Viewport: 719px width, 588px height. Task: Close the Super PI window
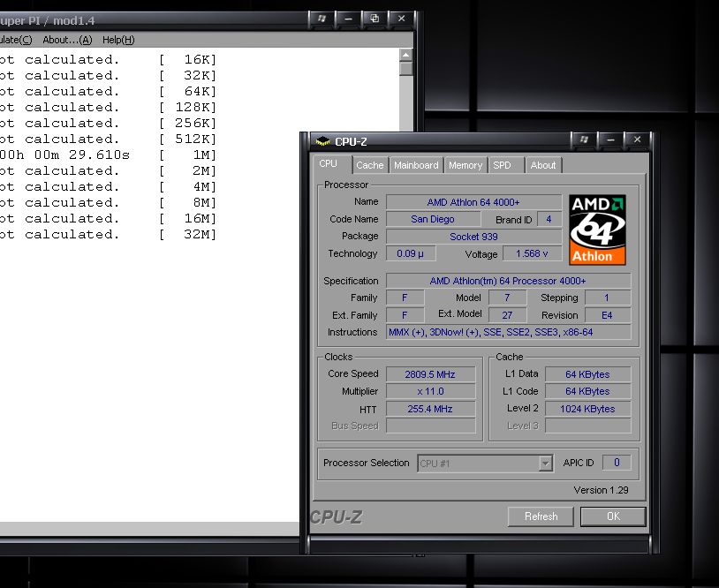coord(401,19)
